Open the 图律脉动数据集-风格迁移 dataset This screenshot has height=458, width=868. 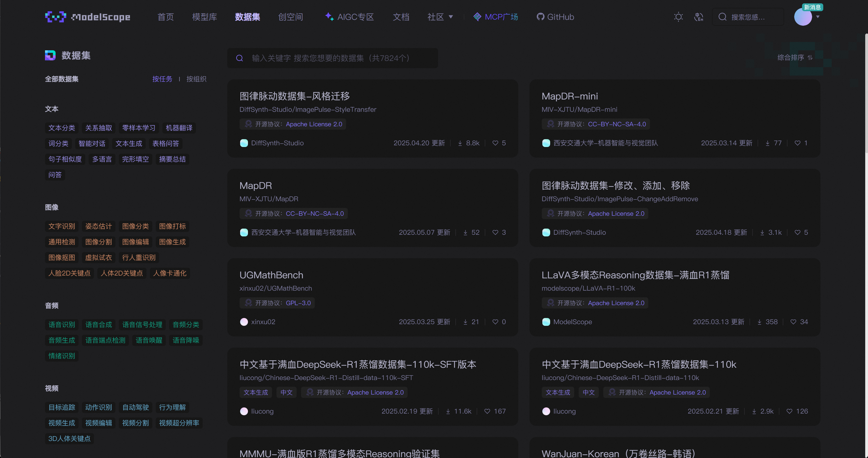294,96
